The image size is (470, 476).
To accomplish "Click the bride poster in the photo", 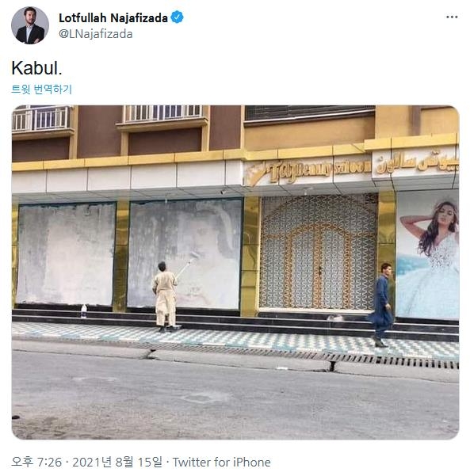I will coord(427,255).
